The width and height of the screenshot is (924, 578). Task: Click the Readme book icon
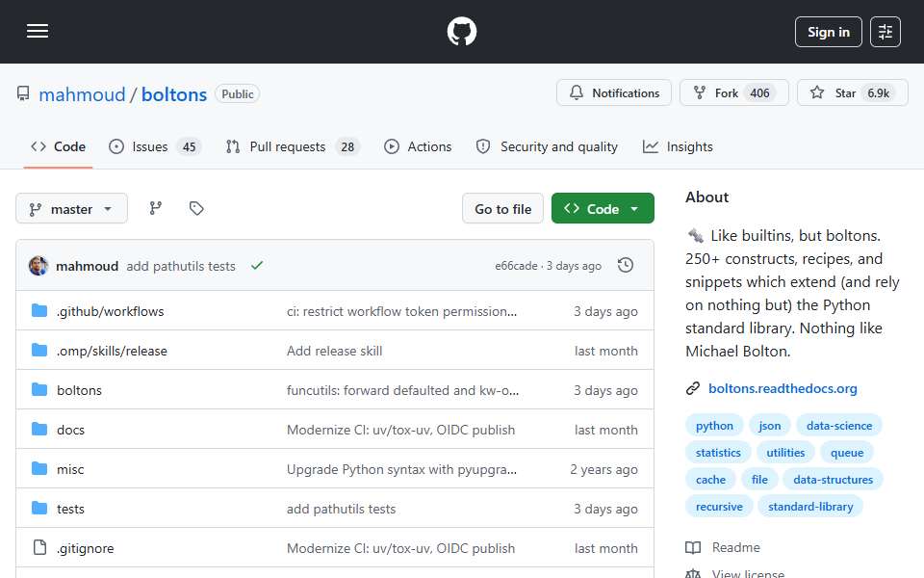(693, 547)
